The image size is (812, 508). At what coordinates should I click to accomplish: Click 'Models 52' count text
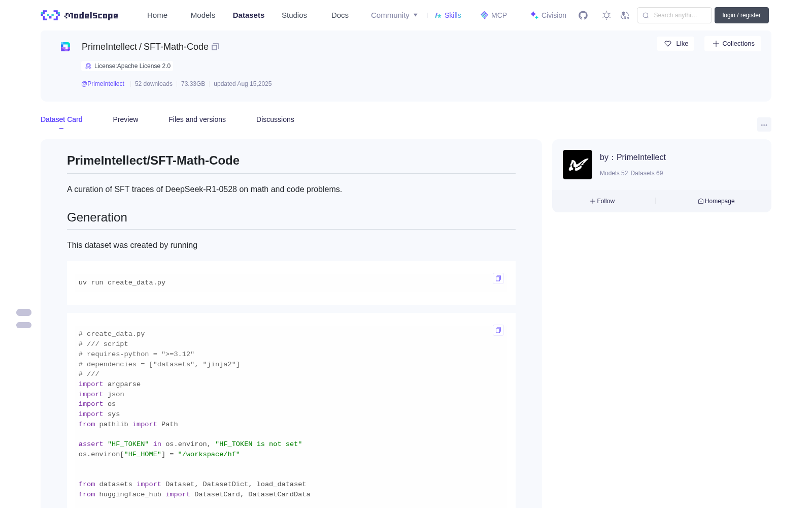614,173
